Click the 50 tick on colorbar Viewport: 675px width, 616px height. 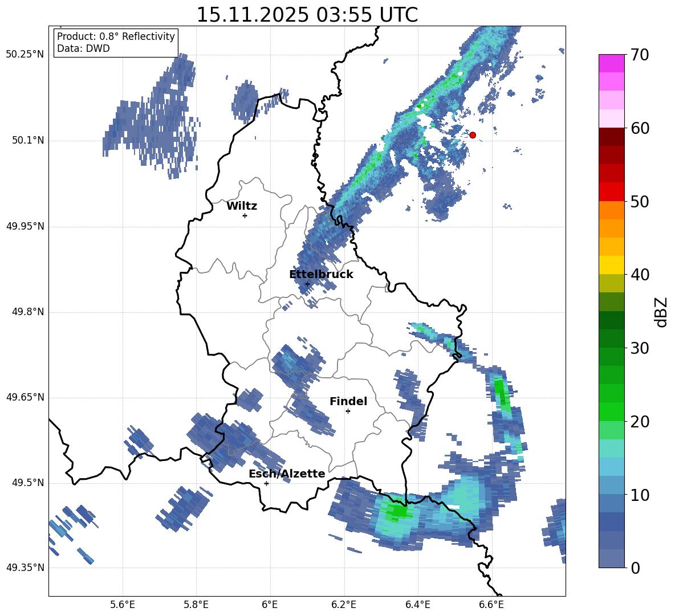click(x=640, y=201)
